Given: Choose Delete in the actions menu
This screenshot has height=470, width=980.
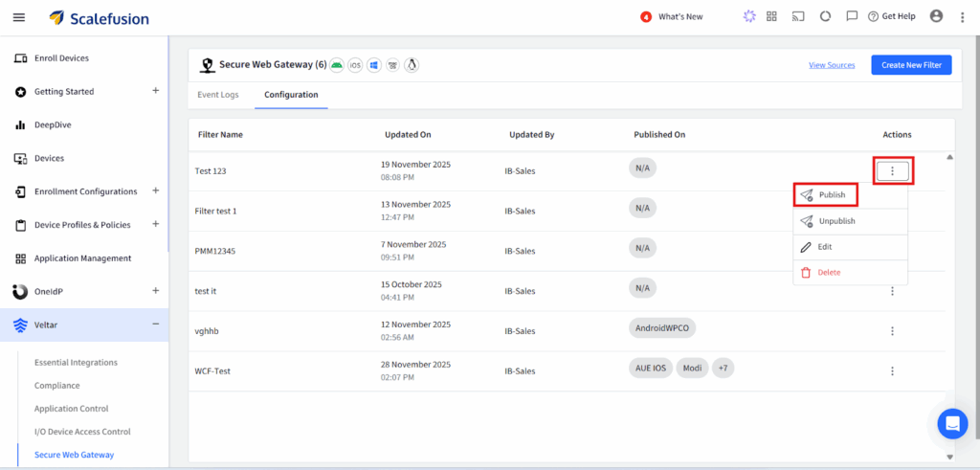Looking at the screenshot, I should (828, 273).
